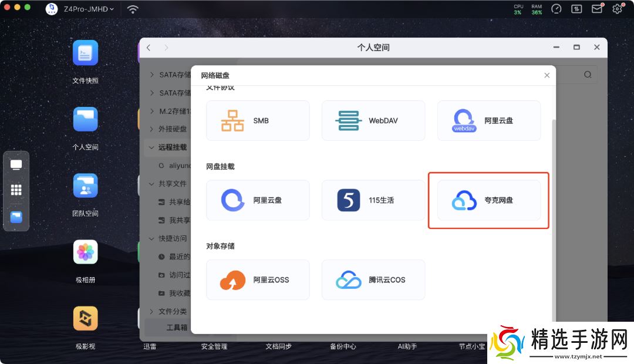Pick the 阿里云盘 webdav protocol option
Image resolution: width=634 pixels, height=364 pixels.
click(x=488, y=120)
